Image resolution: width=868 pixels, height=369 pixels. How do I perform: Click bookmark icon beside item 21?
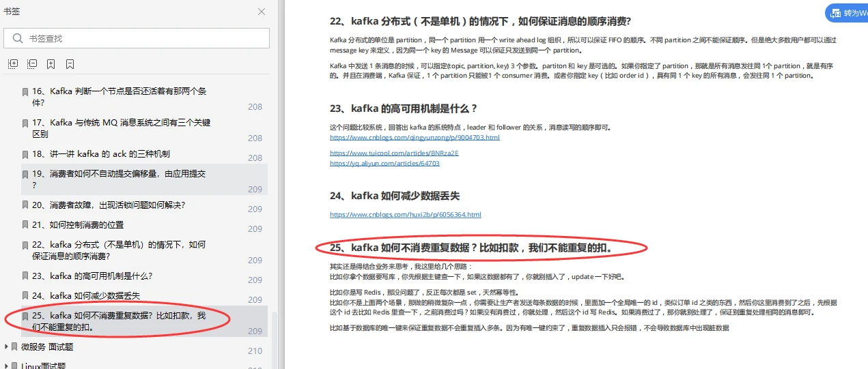(x=25, y=225)
